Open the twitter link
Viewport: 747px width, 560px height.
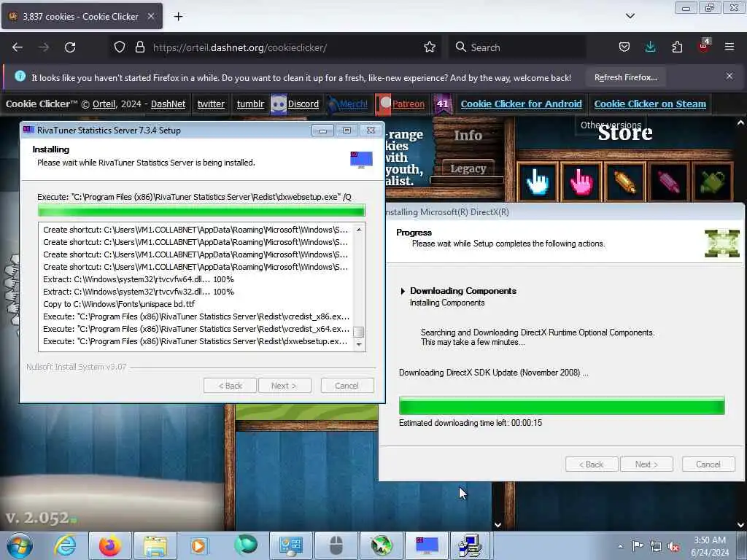tap(211, 104)
